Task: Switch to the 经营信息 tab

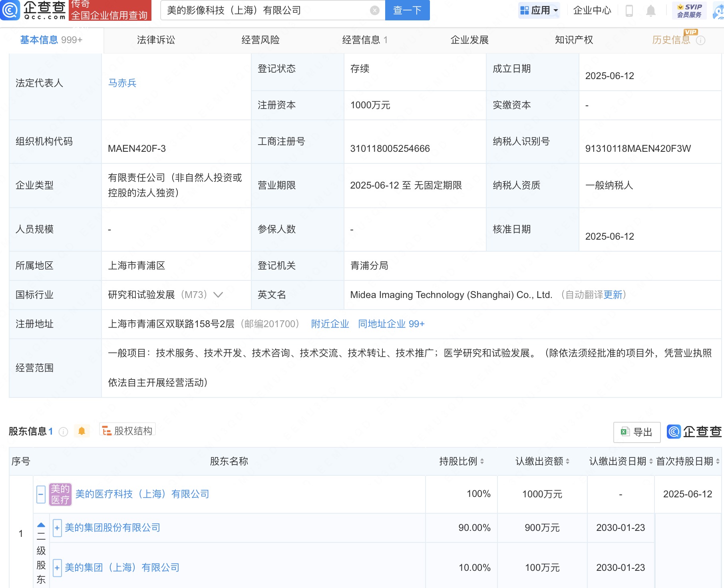Action: pyautogui.click(x=365, y=40)
